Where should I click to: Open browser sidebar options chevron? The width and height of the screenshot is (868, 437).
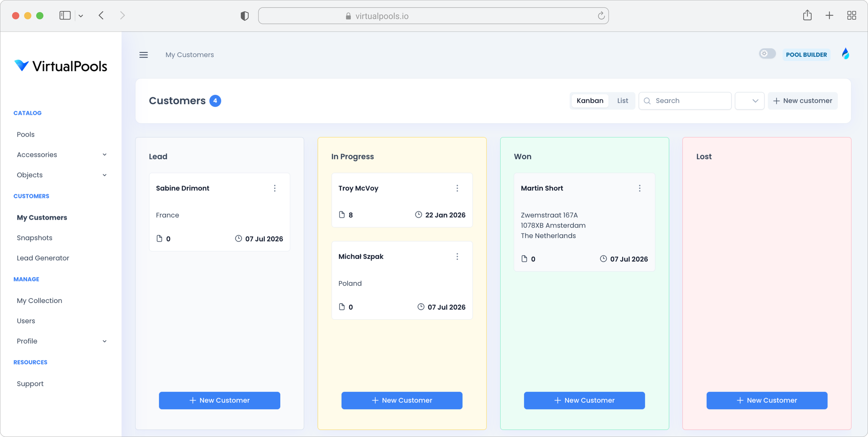[x=81, y=16]
